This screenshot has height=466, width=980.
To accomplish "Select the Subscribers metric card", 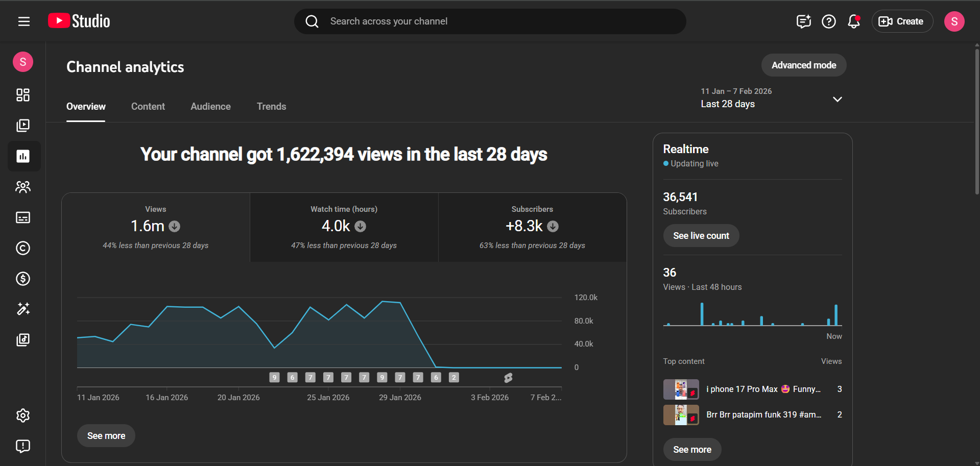I will tap(532, 227).
